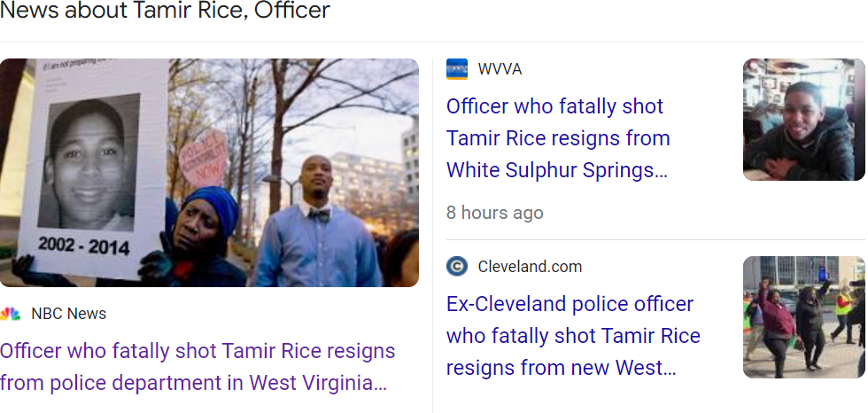This screenshot has height=413, width=868.
Task: Click the WVVA source name text
Action: pyautogui.click(x=500, y=69)
